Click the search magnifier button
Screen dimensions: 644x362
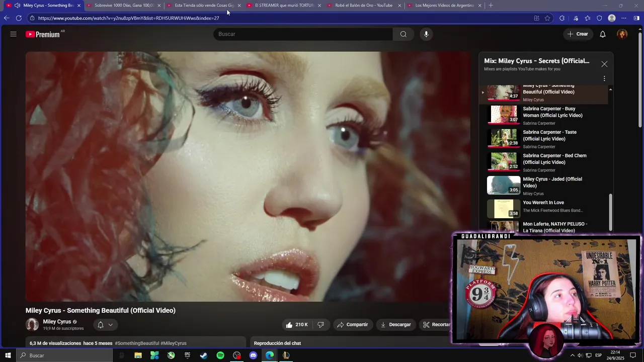(404, 34)
